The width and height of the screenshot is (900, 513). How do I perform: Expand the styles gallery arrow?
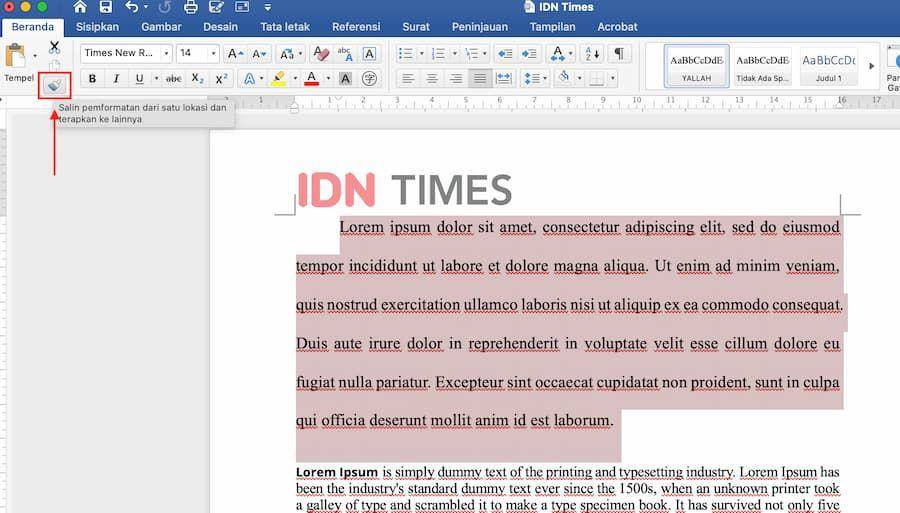click(x=871, y=66)
